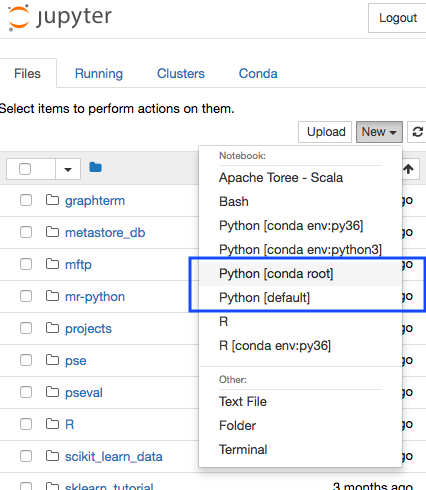Click folder icon beside the R directory
426x490 pixels.
click(52, 424)
